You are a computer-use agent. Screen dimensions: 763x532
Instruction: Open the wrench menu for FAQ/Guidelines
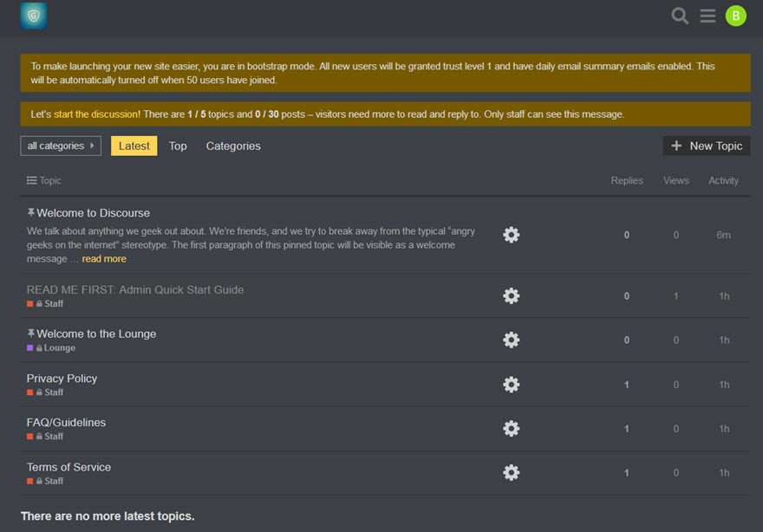click(511, 428)
